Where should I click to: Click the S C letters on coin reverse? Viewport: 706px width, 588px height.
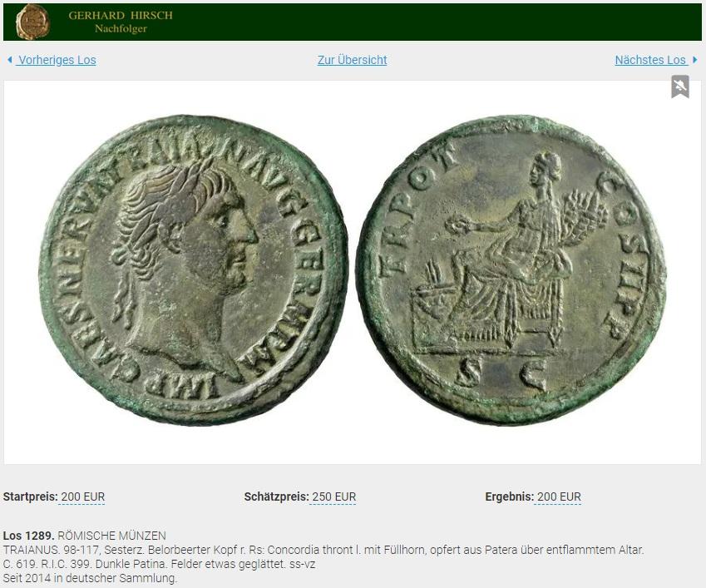click(502, 374)
